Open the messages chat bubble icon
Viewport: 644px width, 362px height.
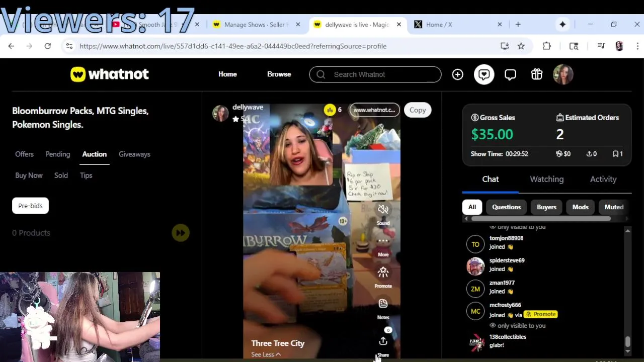[x=510, y=74]
